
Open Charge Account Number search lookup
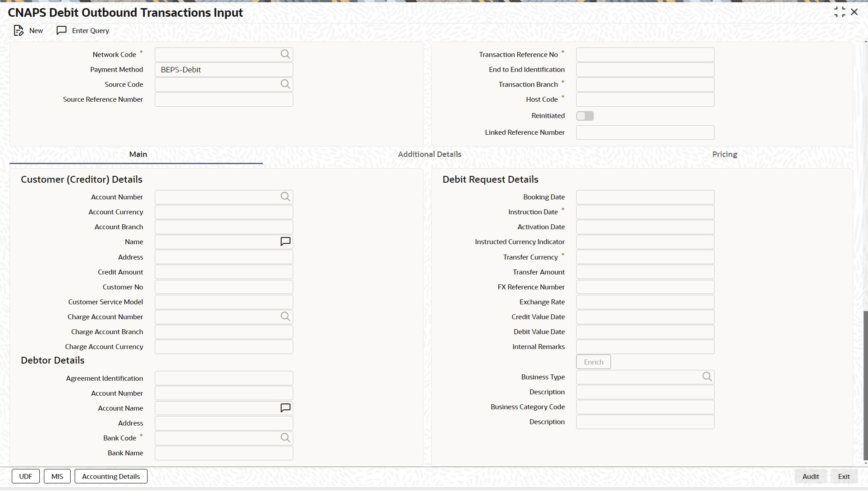(x=285, y=317)
